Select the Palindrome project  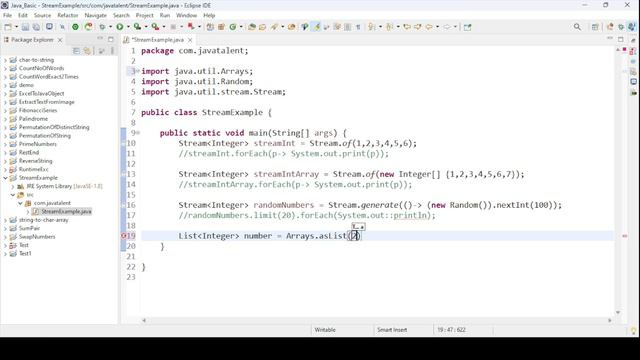(x=33, y=119)
